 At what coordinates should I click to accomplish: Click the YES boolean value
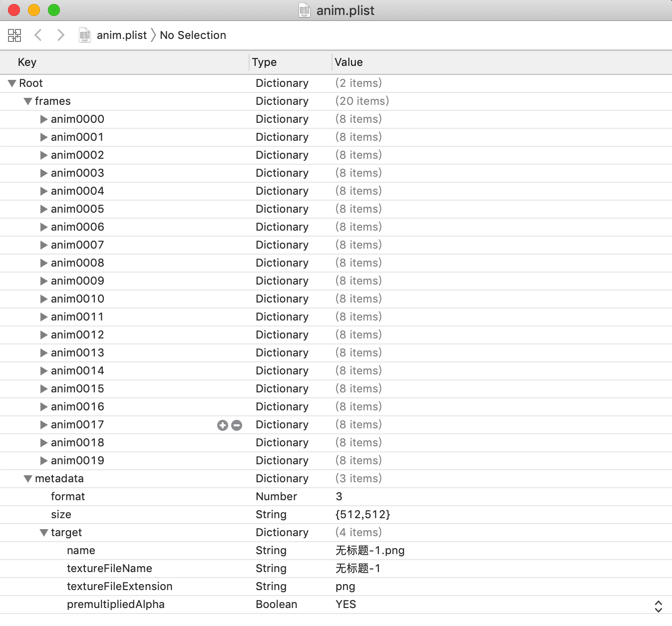346,605
